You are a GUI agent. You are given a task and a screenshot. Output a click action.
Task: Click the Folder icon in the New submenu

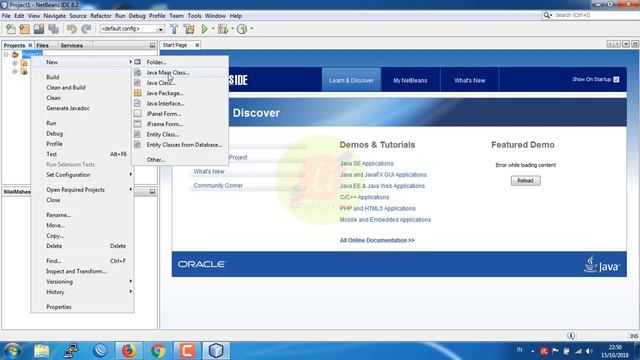(x=138, y=62)
